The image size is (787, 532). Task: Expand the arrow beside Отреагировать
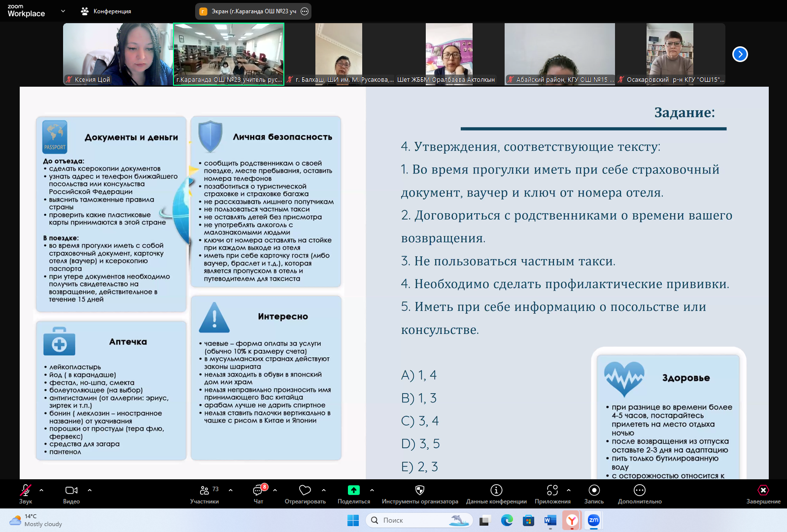tap(324, 490)
